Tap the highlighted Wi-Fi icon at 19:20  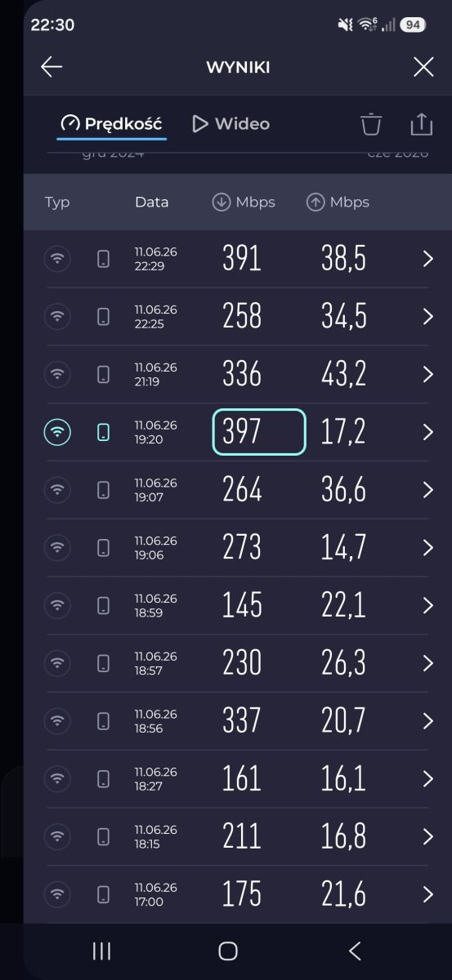coord(57,432)
